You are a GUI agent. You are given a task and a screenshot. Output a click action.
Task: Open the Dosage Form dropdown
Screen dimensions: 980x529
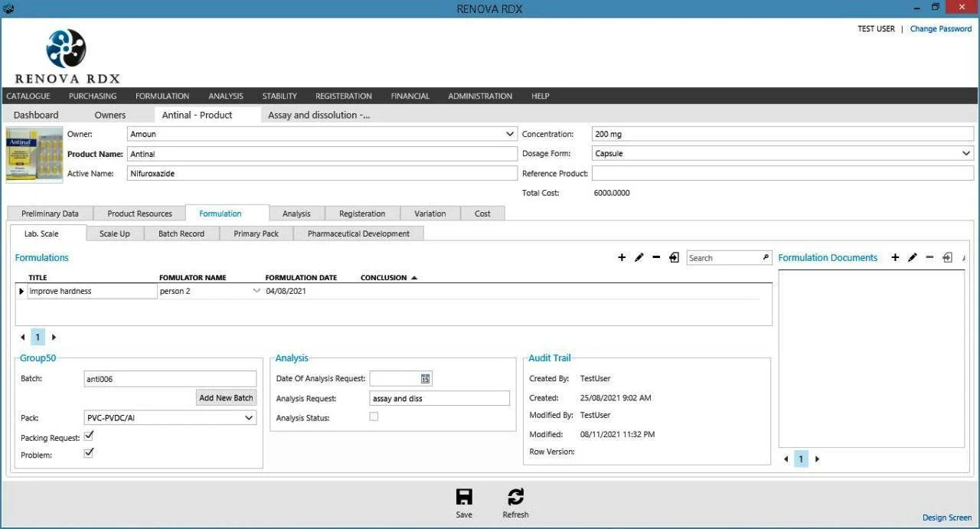coord(965,154)
